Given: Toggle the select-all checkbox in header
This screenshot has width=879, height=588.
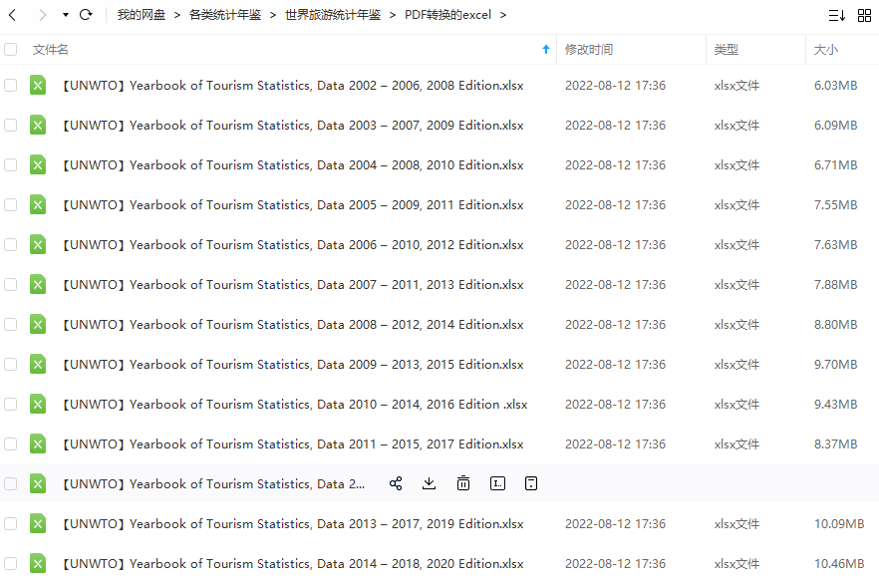Looking at the screenshot, I should (x=11, y=49).
